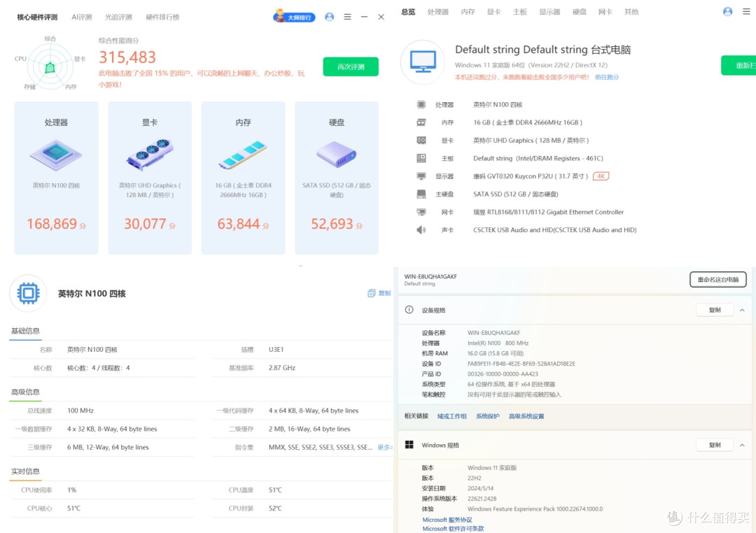Viewport: 756px width, 533px height.
Task: Select the 网卡 tab in overview window
Action: pos(605,12)
